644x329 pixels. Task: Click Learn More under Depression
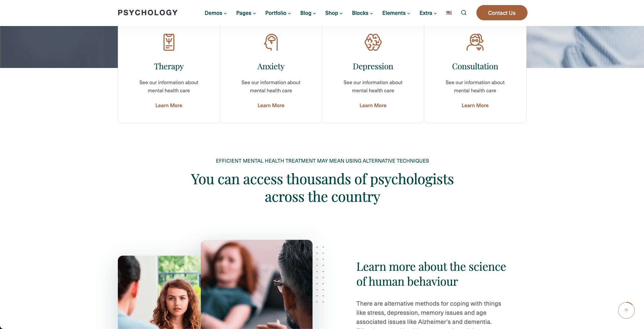[x=373, y=105]
